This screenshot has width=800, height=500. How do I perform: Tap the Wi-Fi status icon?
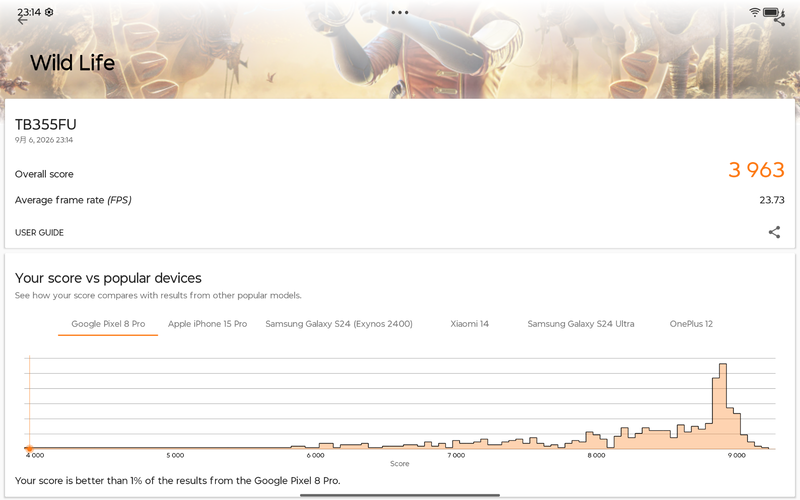tap(755, 12)
